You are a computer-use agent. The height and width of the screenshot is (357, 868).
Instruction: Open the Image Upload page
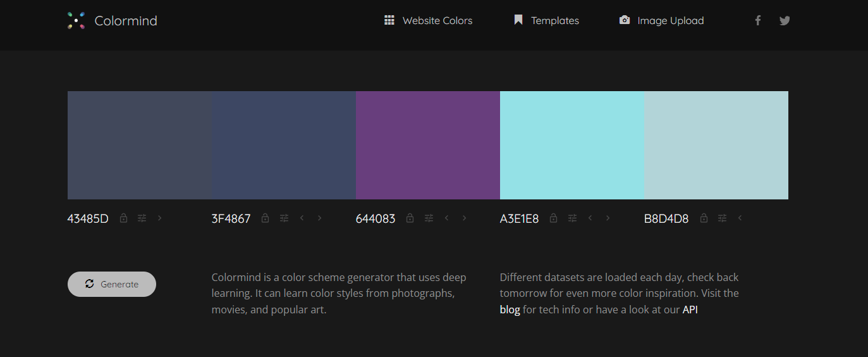(x=661, y=21)
